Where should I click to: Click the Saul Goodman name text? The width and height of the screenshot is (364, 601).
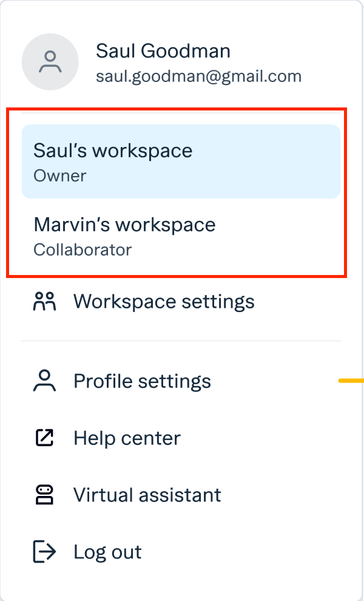click(163, 51)
